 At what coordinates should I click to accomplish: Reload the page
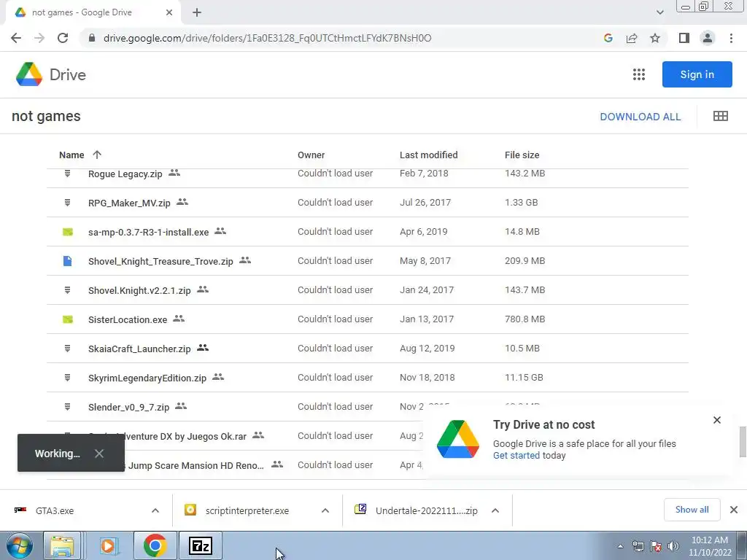pyautogui.click(x=63, y=38)
